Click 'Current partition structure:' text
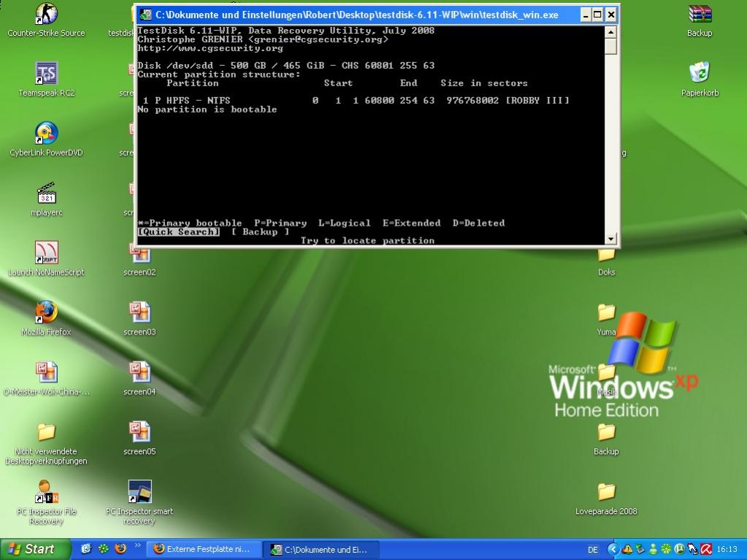 [x=219, y=74]
